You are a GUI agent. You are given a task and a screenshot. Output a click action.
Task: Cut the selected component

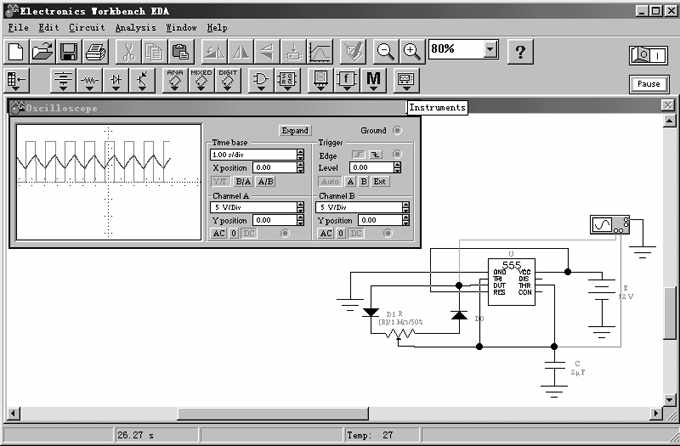128,52
